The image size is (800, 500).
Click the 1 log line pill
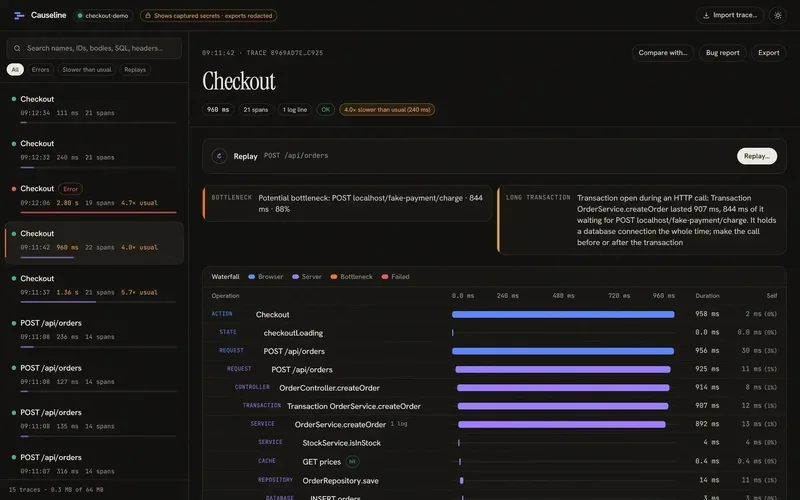(x=295, y=110)
